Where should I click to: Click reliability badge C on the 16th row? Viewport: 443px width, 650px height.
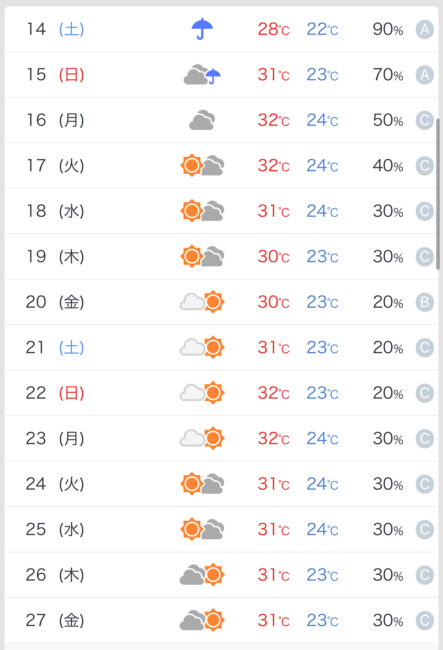(x=425, y=121)
